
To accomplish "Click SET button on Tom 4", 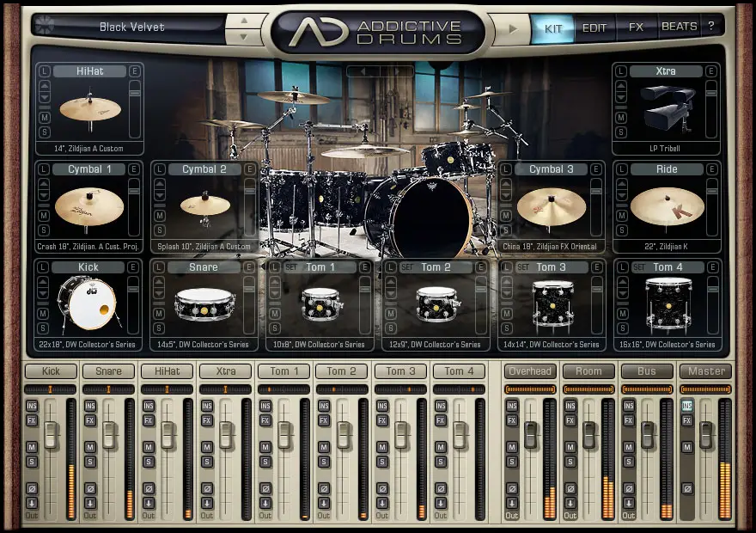I will tap(639, 267).
